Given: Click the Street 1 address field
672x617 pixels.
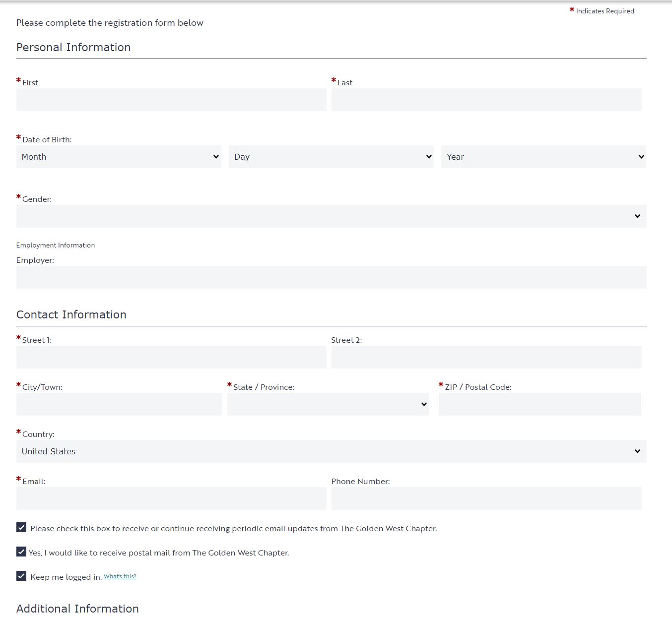Looking at the screenshot, I should click(171, 357).
